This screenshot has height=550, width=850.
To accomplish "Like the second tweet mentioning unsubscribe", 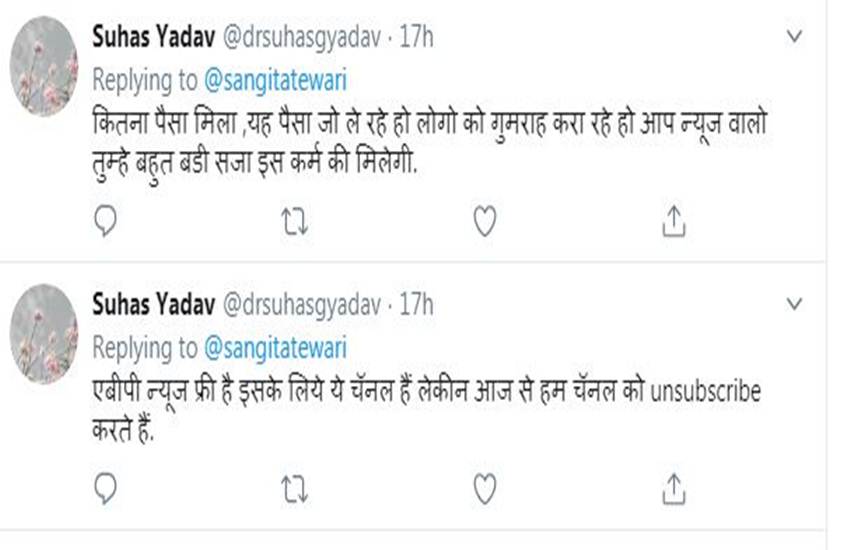I will tap(484, 490).
